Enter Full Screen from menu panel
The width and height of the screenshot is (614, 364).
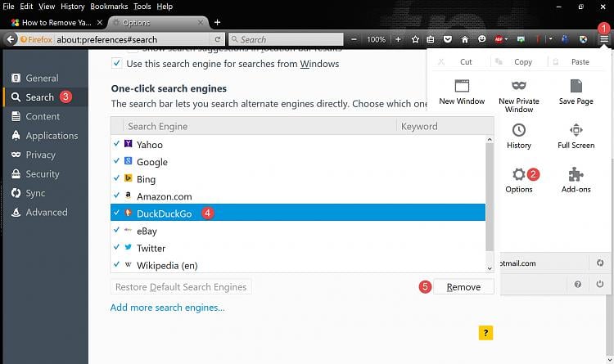pos(576,137)
